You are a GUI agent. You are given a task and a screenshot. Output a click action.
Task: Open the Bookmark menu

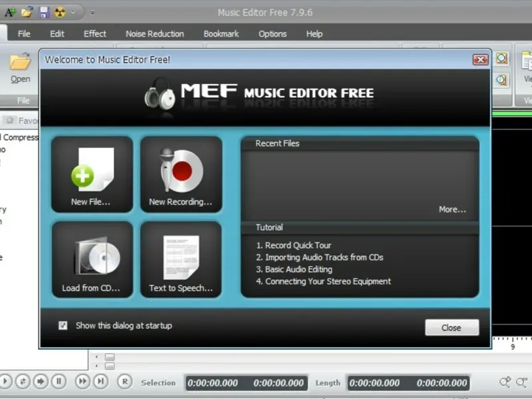tap(221, 34)
